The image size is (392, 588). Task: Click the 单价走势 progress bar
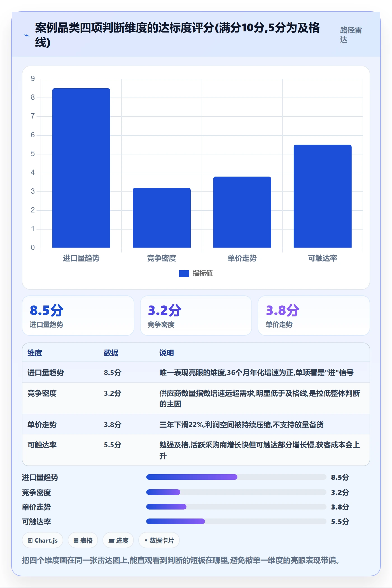pos(236,507)
